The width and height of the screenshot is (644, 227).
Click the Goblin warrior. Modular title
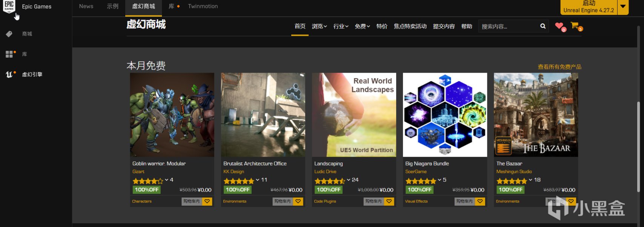(x=159, y=164)
